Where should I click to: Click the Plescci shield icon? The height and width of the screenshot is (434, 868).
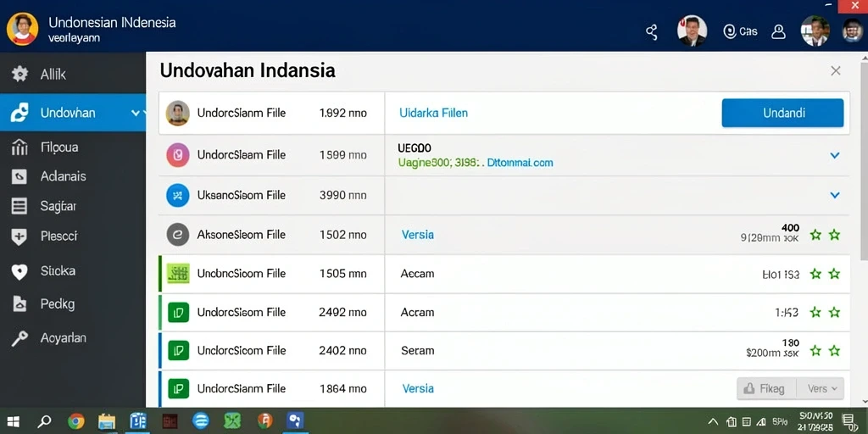(x=19, y=237)
